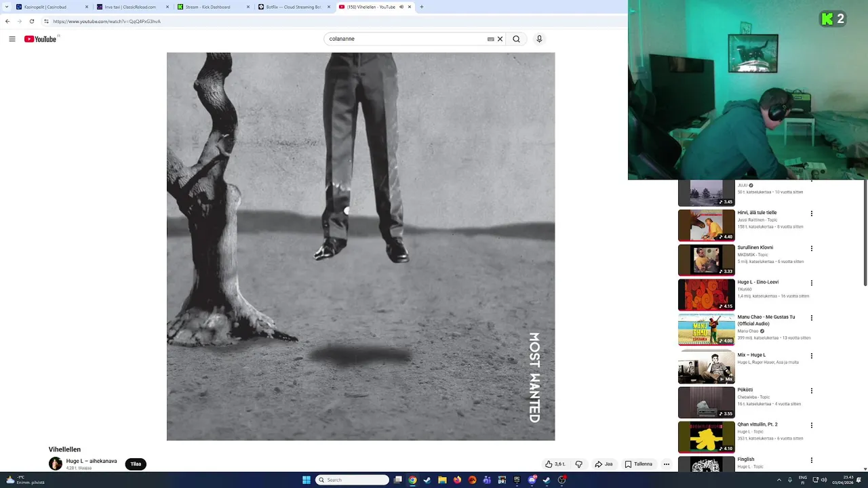Switch to BotRix Cloud Streaming tab
This screenshot has width=868, height=488.
pyautogui.click(x=294, y=7)
